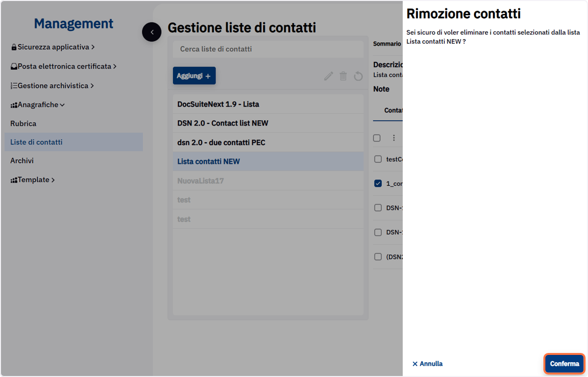Click the list icon beside Gestione archivistica
Screen dimensions: 588x377
click(14, 86)
